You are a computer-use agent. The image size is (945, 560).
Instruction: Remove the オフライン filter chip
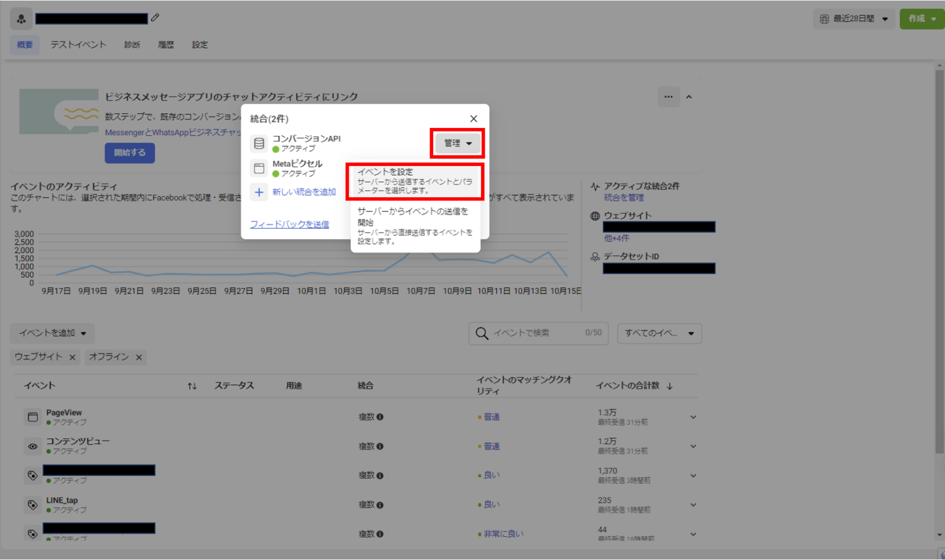[139, 357]
